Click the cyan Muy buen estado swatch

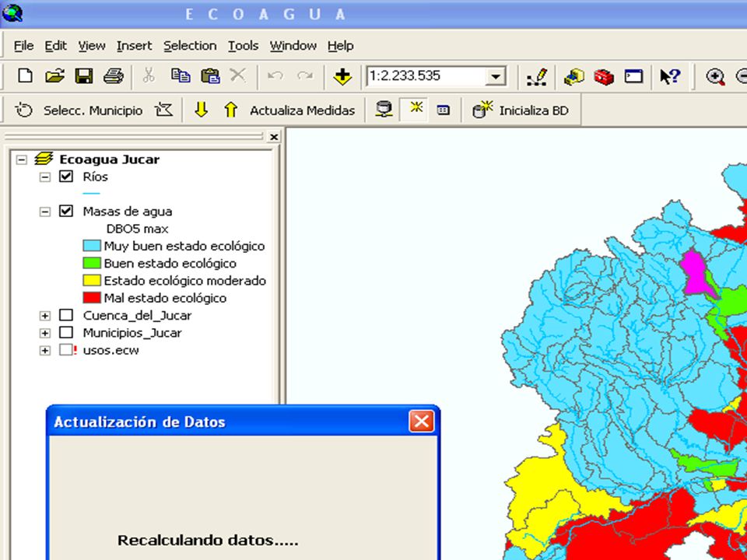point(92,246)
